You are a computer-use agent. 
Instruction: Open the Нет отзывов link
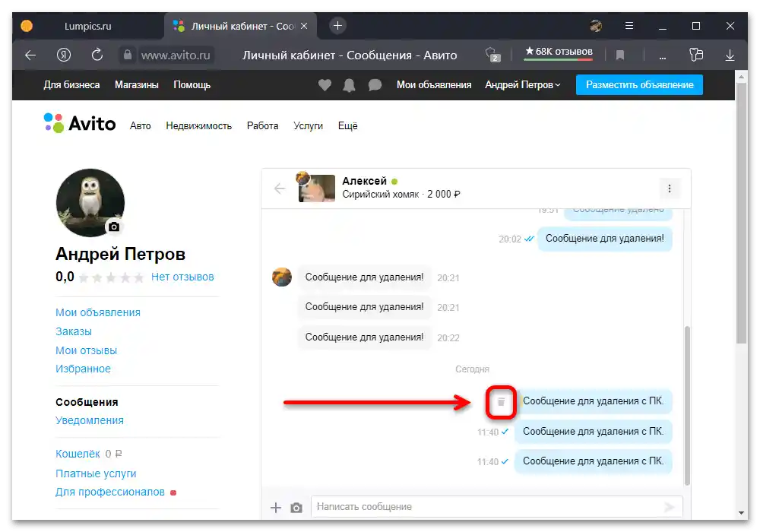[182, 277]
